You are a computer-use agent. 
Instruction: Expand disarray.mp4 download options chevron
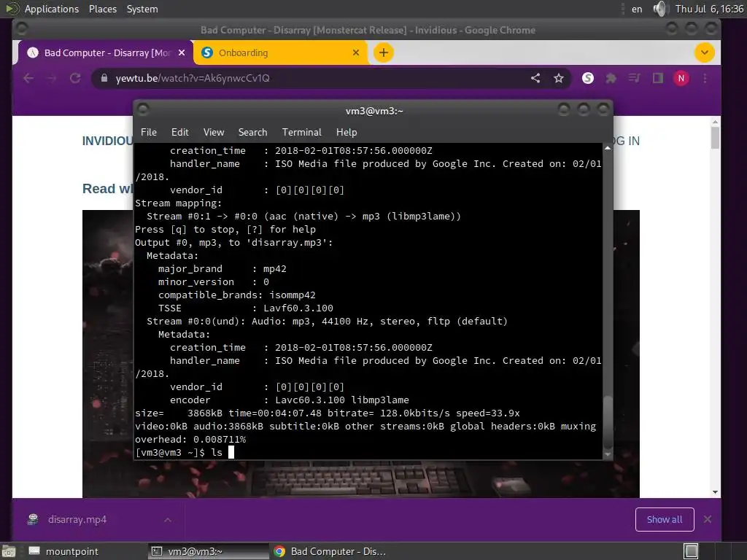(168, 519)
